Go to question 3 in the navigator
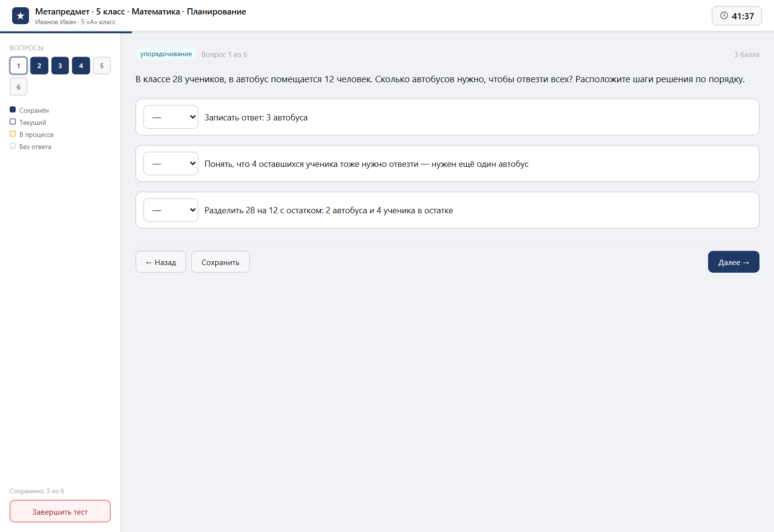 60,66
